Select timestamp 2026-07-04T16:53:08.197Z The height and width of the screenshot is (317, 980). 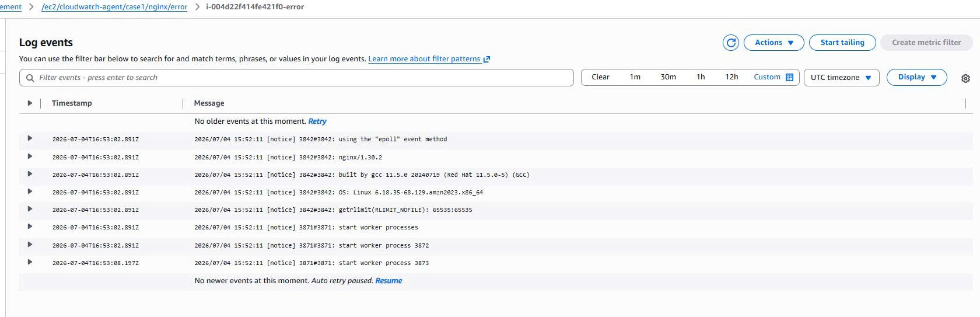point(96,263)
